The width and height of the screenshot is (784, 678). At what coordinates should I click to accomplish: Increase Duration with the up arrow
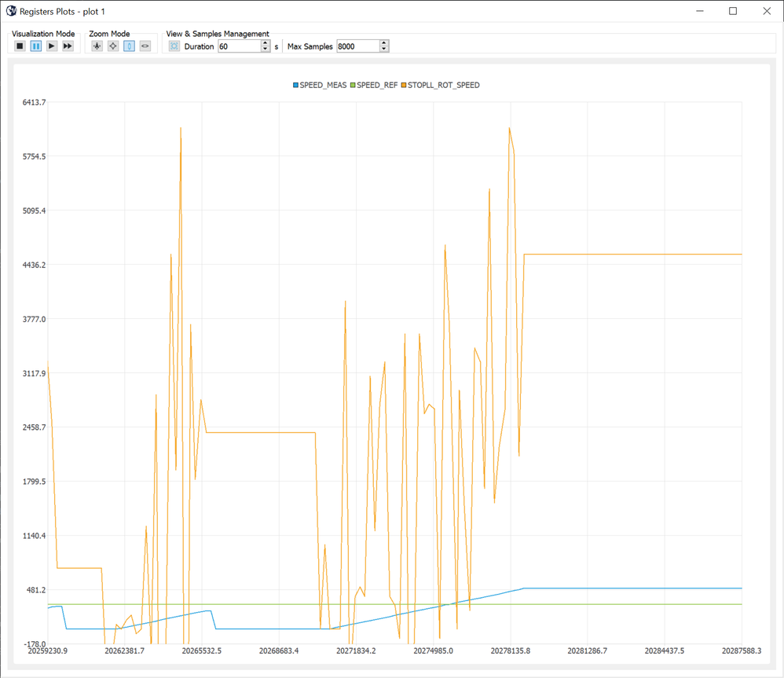[266, 43]
